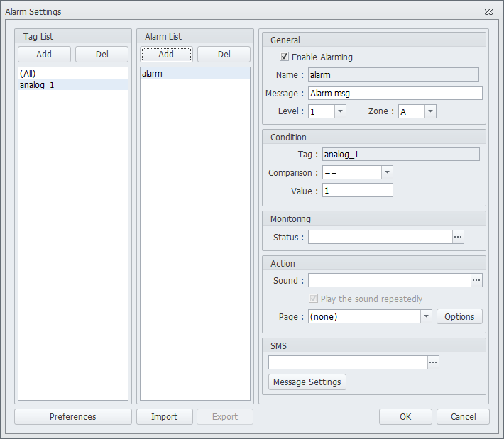The image size is (504, 439).
Task: Browse for a Sound file
Action: point(476,280)
